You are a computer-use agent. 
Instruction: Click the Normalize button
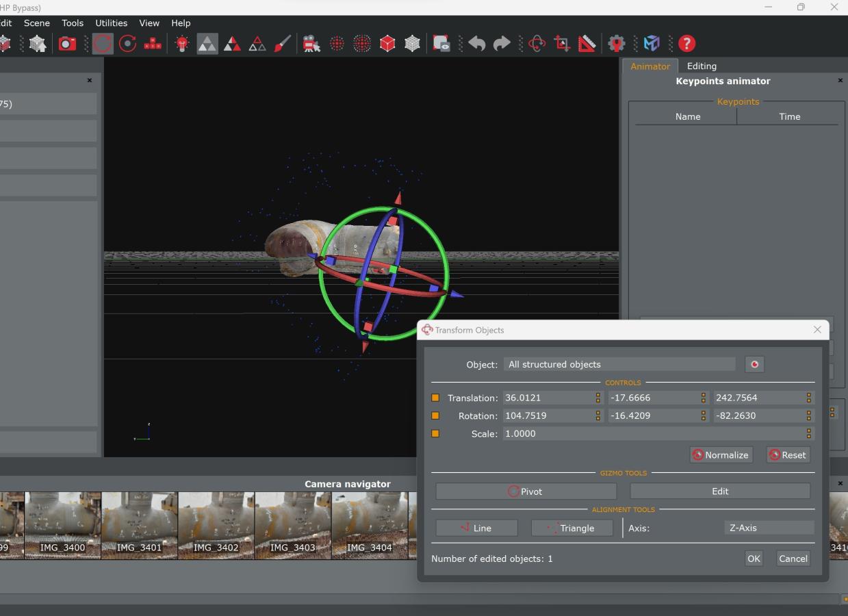click(721, 455)
